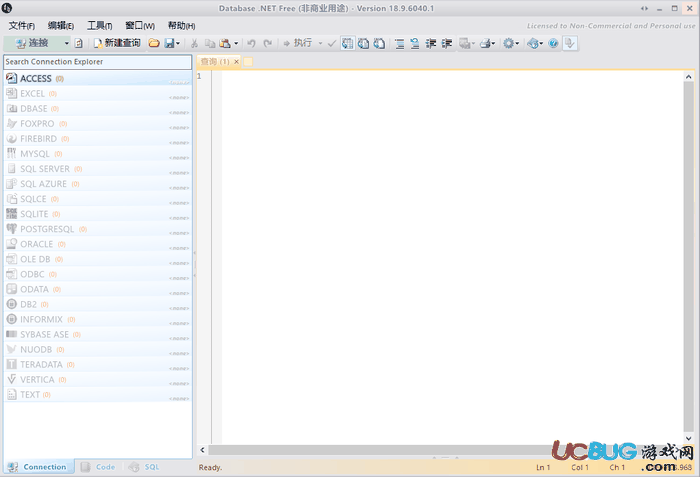Click the SQLITE icon in list
The height and width of the screenshot is (477, 700).
12,214
